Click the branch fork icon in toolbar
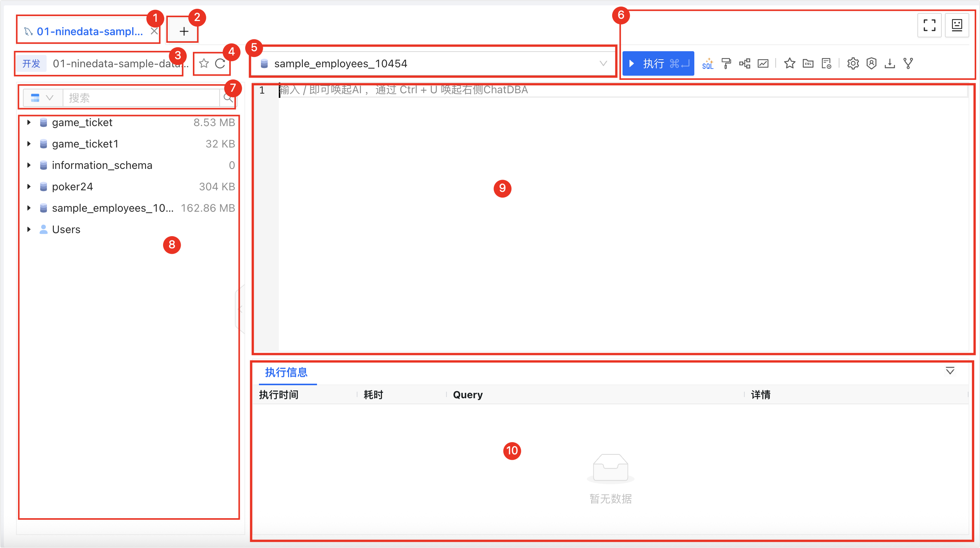This screenshot has height=548, width=980. point(908,63)
